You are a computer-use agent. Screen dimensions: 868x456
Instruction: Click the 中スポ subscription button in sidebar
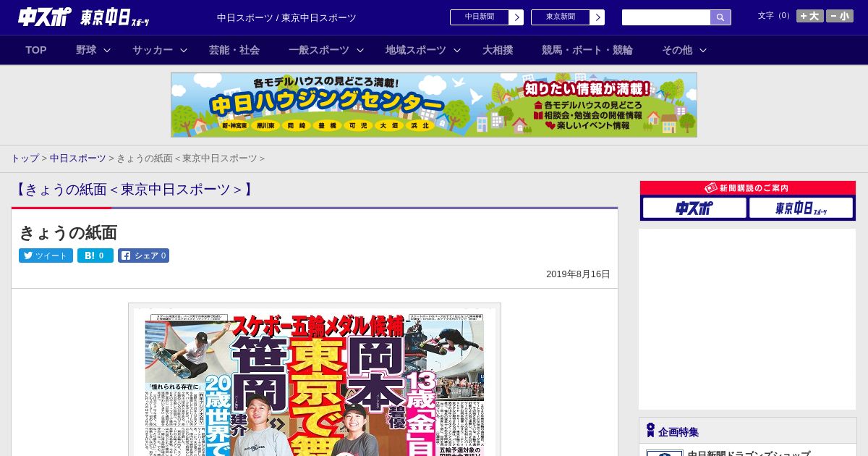point(694,208)
